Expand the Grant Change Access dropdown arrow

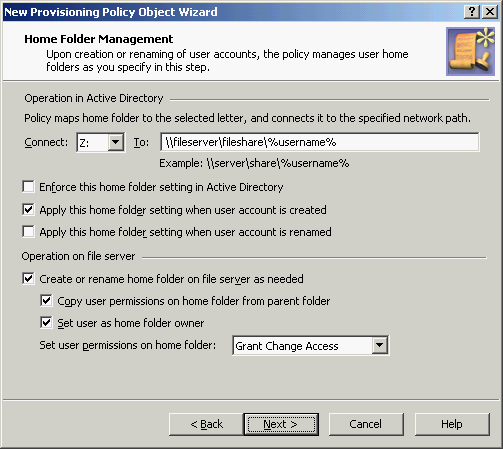coord(380,346)
